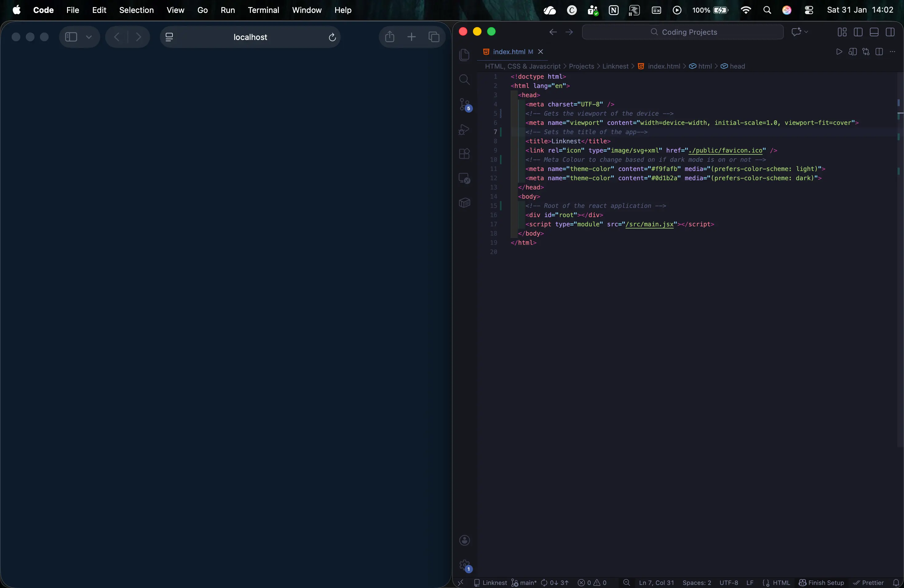Click the Coding Projects command center search field
The width and height of the screenshot is (904, 588).
[x=683, y=32]
